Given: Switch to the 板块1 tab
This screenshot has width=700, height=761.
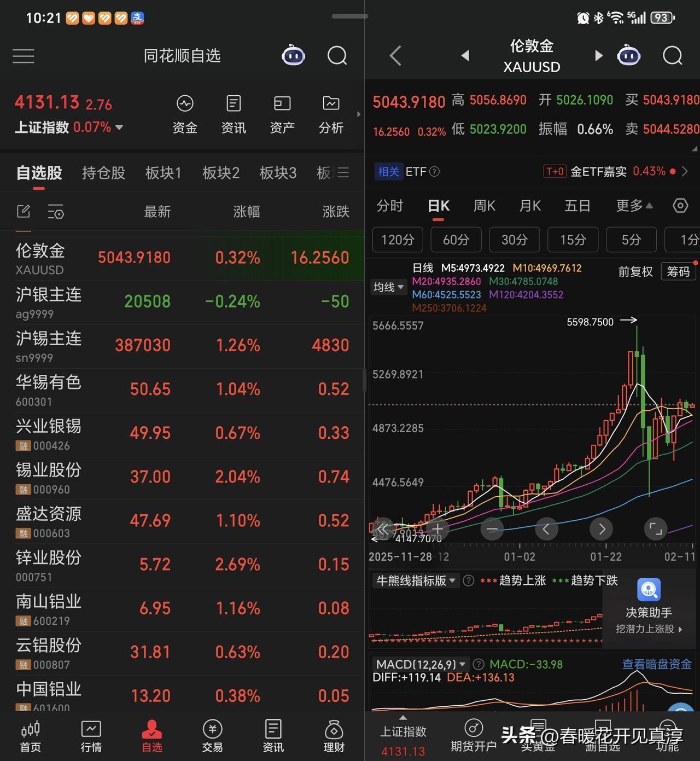Looking at the screenshot, I should [x=164, y=173].
